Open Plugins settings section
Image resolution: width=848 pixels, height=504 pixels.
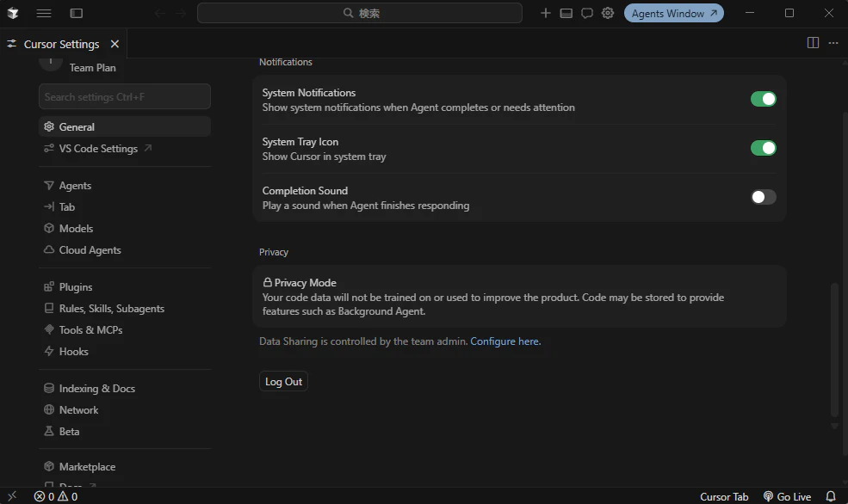[x=125, y=287]
